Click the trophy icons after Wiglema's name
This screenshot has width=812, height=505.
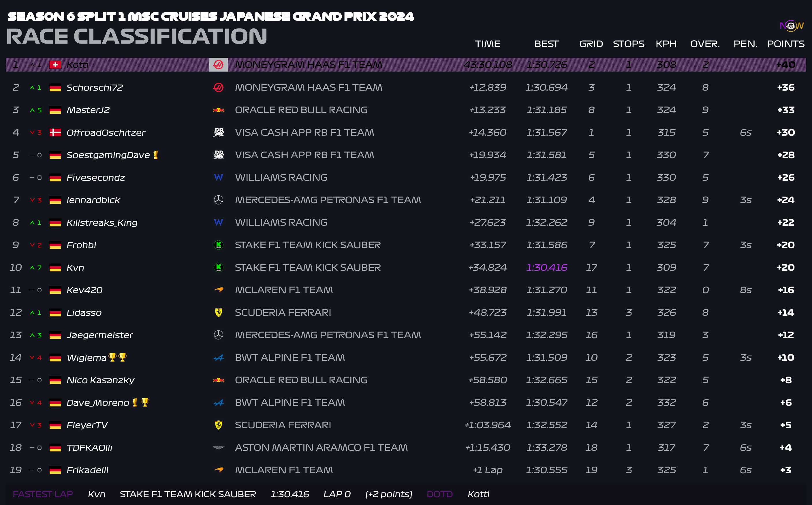(x=117, y=357)
